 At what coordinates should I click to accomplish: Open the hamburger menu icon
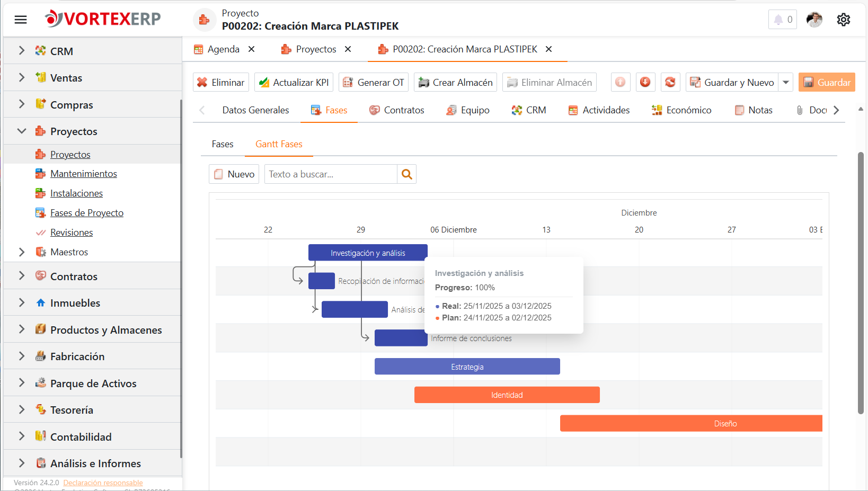[x=21, y=20]
